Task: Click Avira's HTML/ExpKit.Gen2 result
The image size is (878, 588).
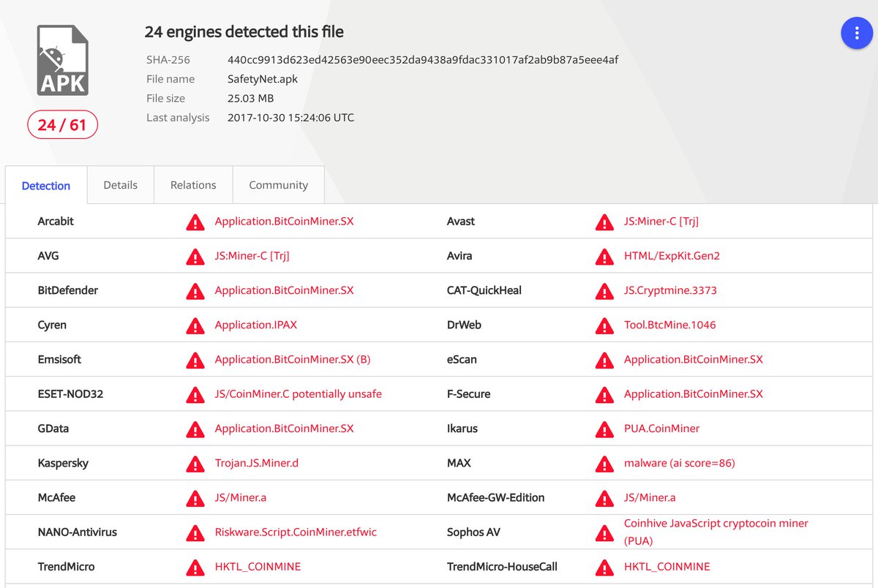Action: (x=672, y=256)
